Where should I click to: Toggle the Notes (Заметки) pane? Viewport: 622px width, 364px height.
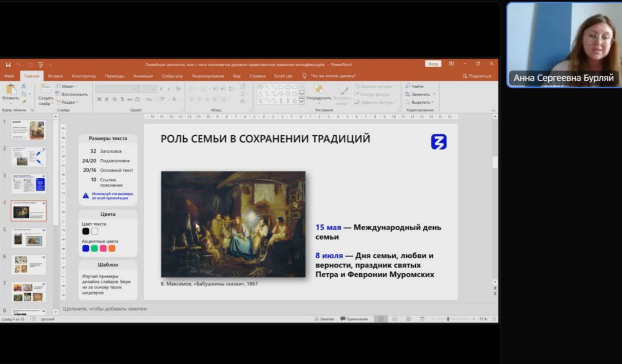pyautogui.click(x=324, y=319)
